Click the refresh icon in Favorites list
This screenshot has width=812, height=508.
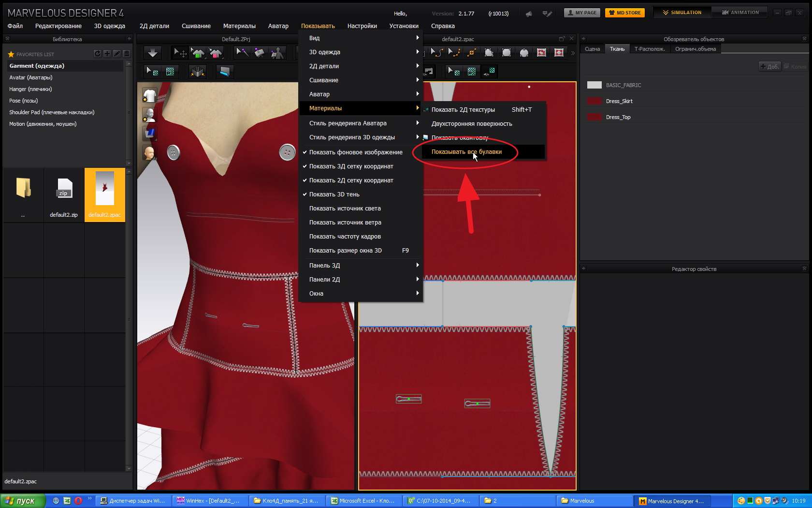coord(98,54)
